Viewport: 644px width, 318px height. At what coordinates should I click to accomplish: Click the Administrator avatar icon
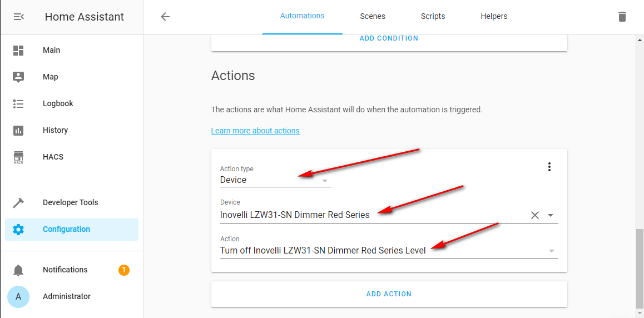18,296
